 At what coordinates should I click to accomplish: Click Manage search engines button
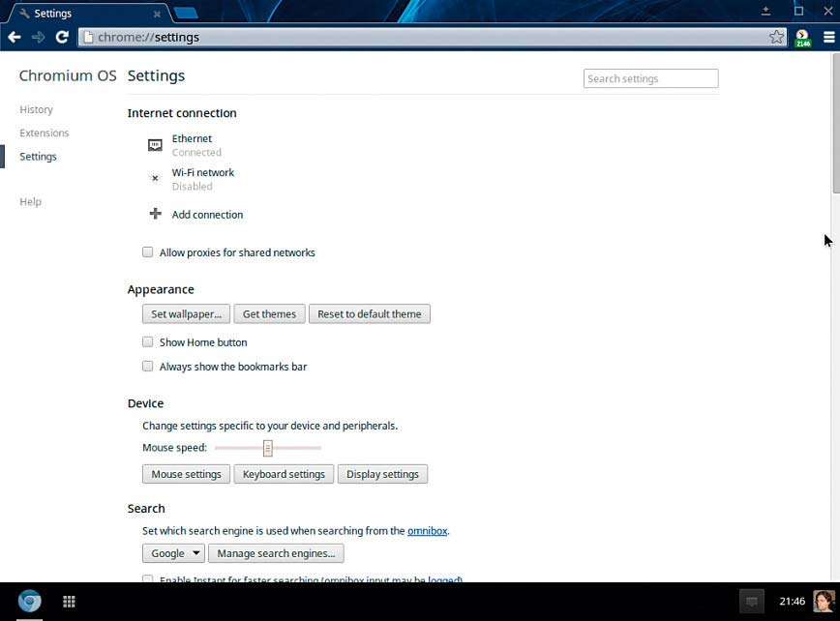[x=276, y=553]
